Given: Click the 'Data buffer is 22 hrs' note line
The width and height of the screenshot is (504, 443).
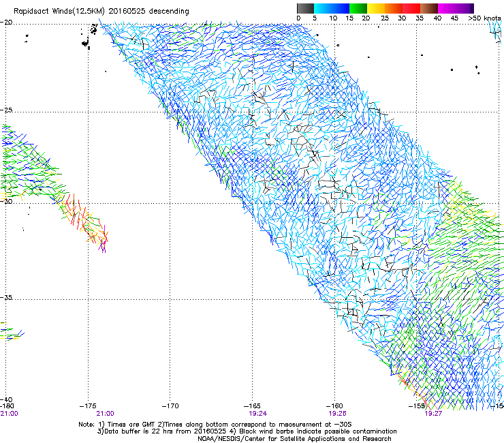Looking at the screenshot, I should point(247,431).
